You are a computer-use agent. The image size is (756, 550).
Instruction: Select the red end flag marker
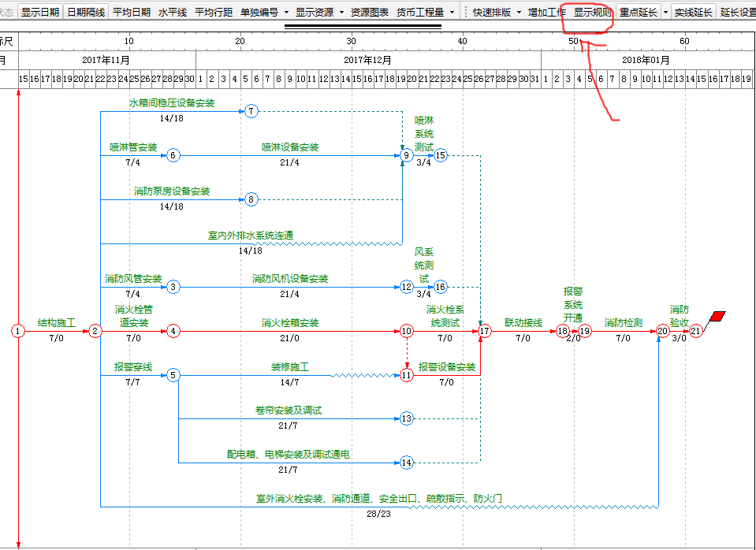717,316
